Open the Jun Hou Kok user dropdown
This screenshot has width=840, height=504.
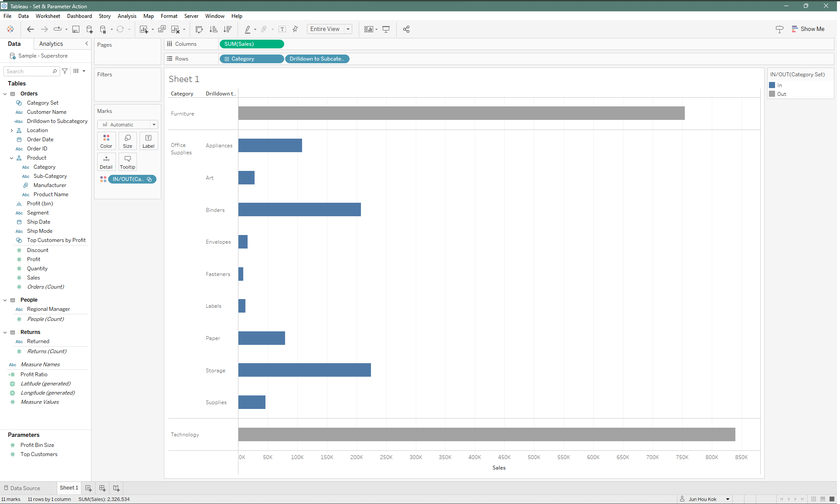(705, 499)
